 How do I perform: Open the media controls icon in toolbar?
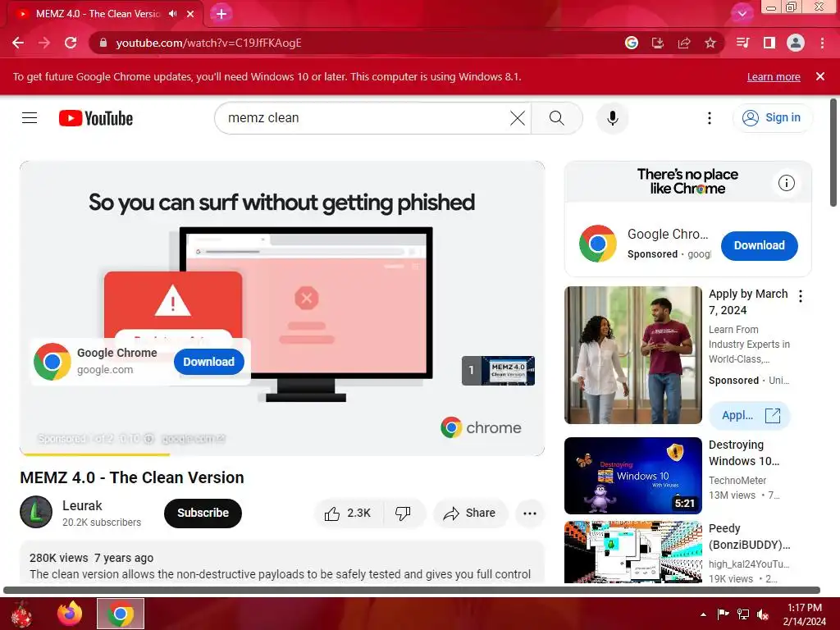coord(743,43)
